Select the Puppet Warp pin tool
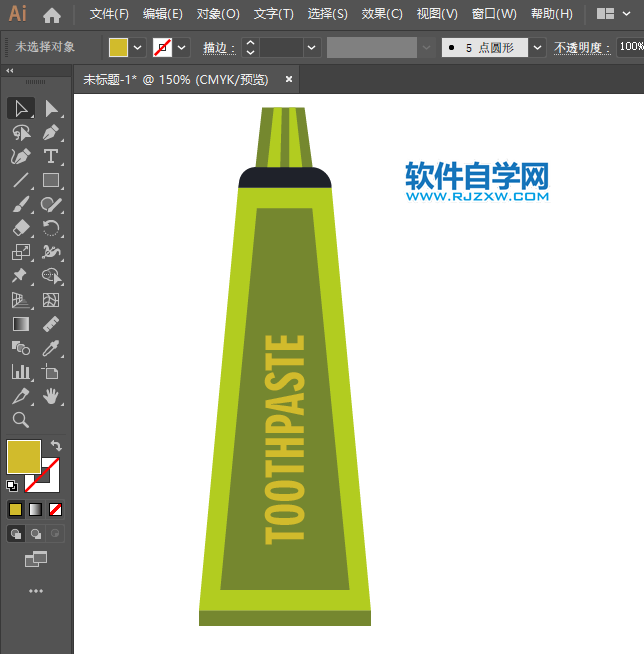The width and height of the screenshot is (644, 654). (21, 276)
